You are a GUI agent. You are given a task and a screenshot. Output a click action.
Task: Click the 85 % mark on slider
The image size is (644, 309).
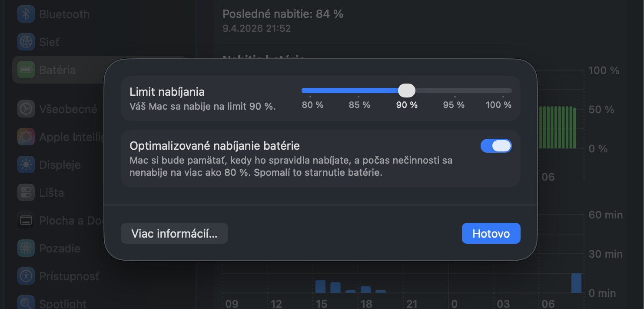359,91
